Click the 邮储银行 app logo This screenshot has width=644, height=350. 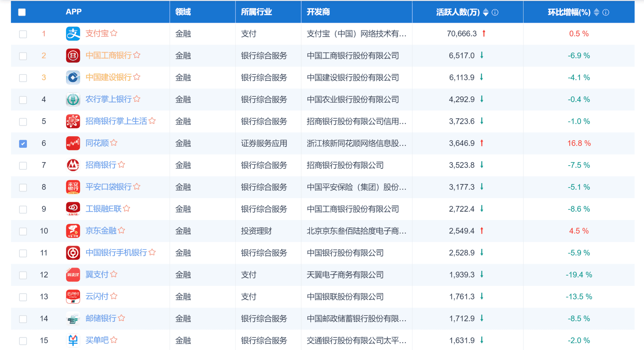(73, 319)
